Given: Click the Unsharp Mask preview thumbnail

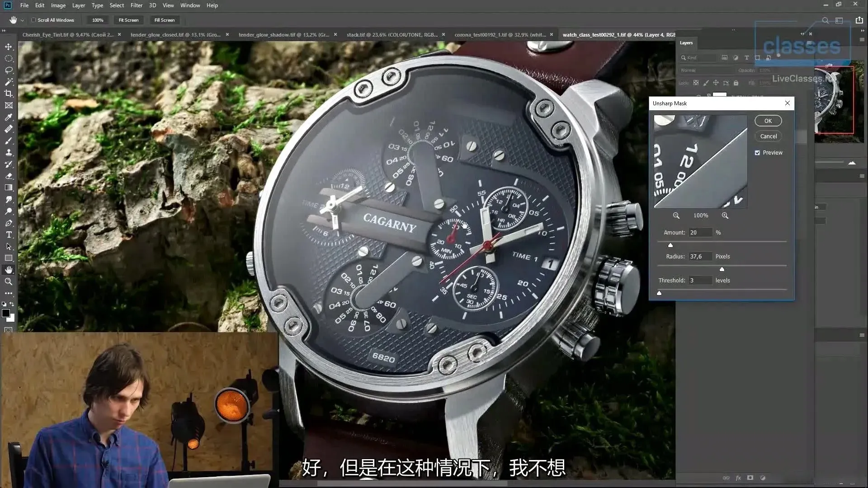Looking at the screenshot, I should point(700,162).
